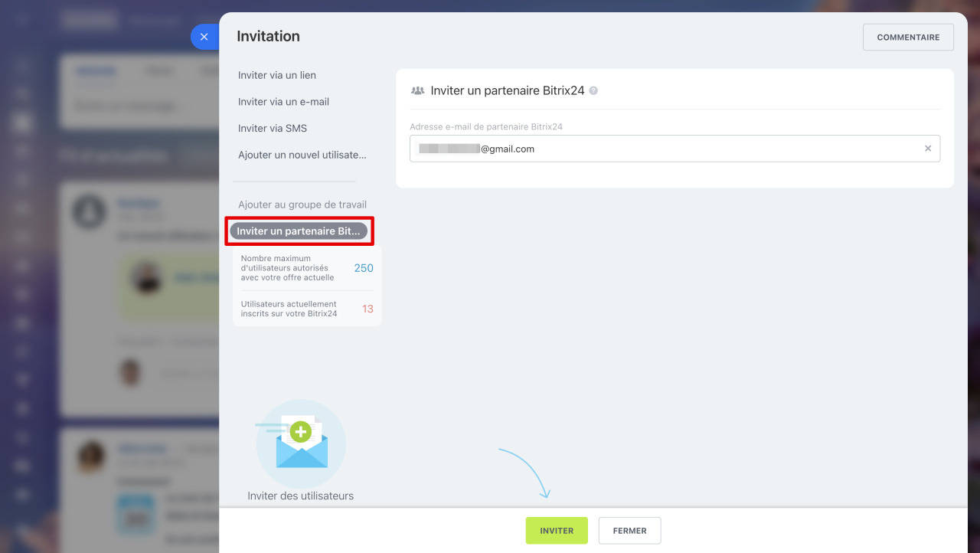Choose the 'Inviter via SMS' option
Screen dimensions: 980x553
(273, 129)
